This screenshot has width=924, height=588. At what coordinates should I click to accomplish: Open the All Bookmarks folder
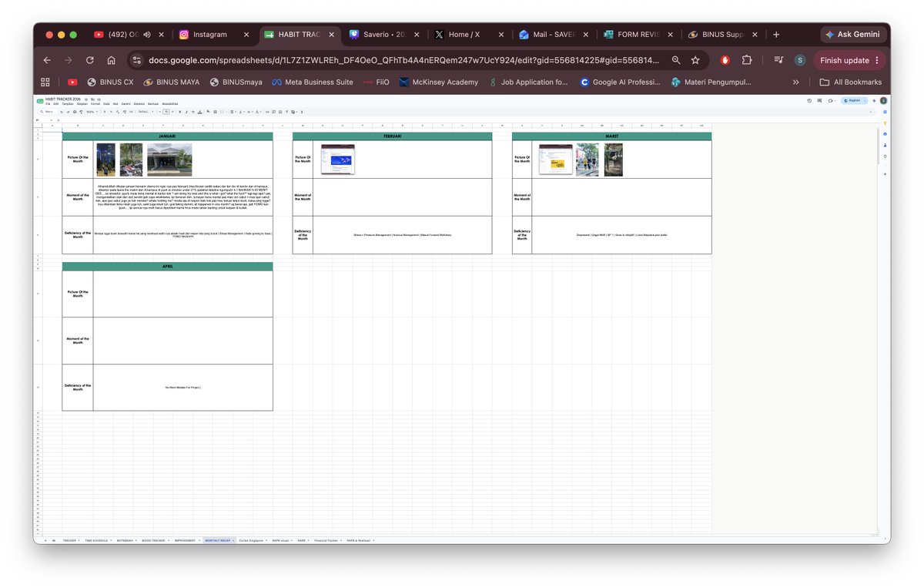[850, 82]
